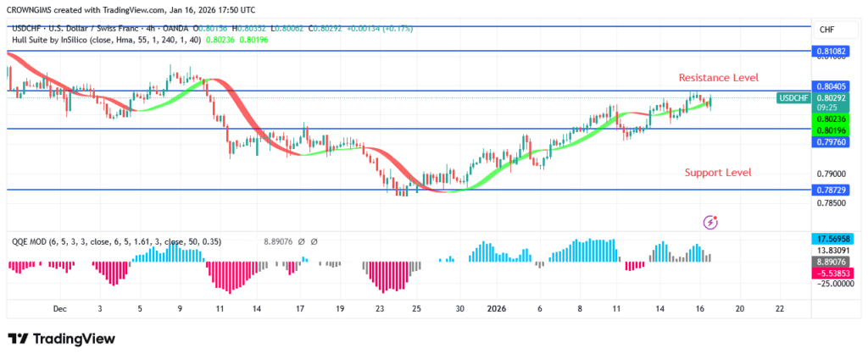This screenshot has width=868, height=359.
Task: Click the 17 date label on time axis
Action: click(x=299, y=309)
